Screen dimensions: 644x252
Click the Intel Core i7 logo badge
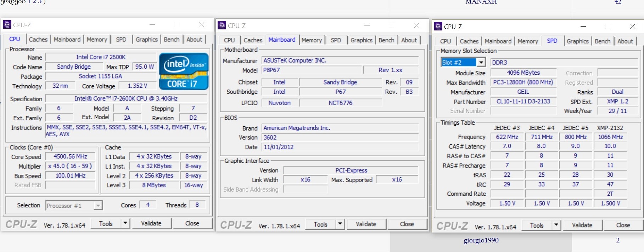[x=184, y=71]
